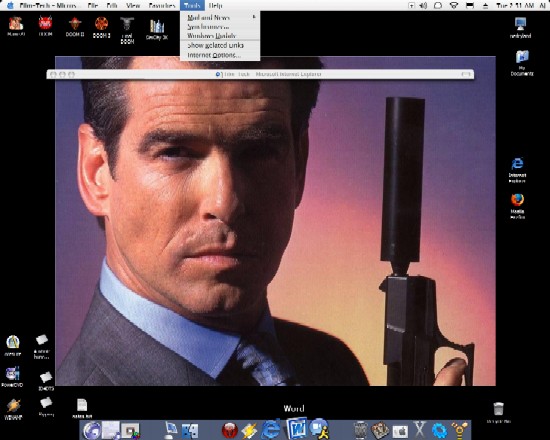Open the Recycle Bin trash icon on desktop
This screenshot has height=440, width=550.
[498, 413]
